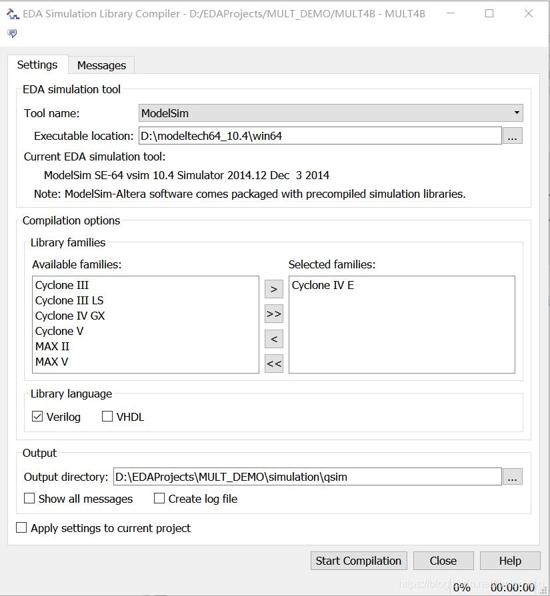Add selected family with single right arrow
This screenshot has height=596, width=550.
(x=274, y=289)
